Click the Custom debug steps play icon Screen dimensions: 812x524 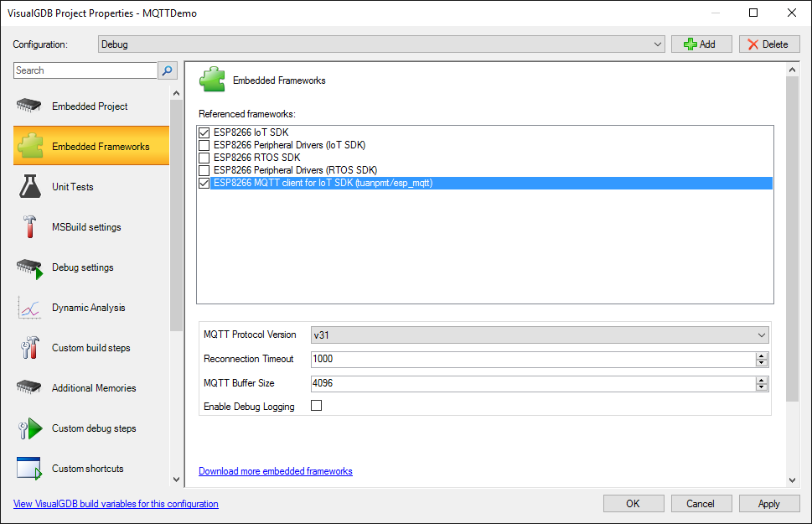tap(30, 428)
